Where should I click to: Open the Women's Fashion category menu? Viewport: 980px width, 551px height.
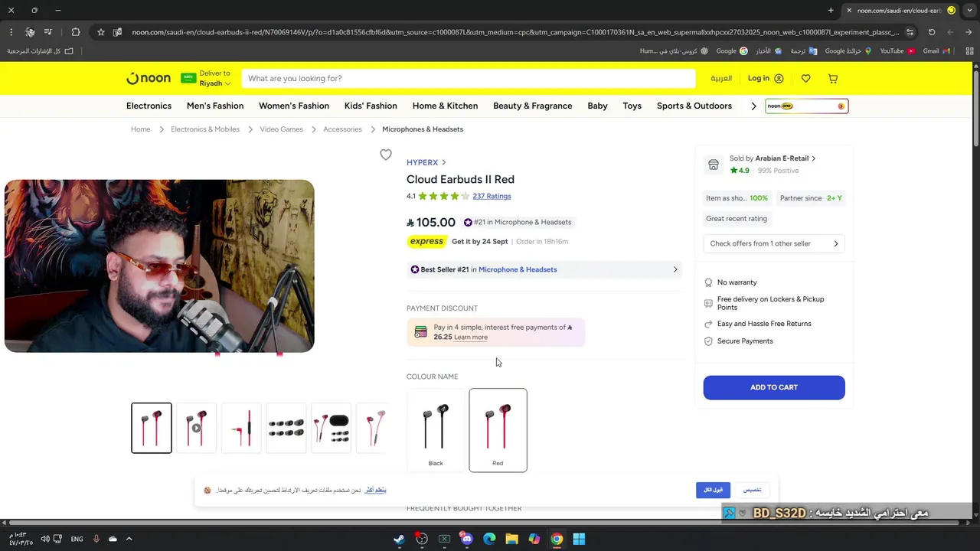(294, 106)
